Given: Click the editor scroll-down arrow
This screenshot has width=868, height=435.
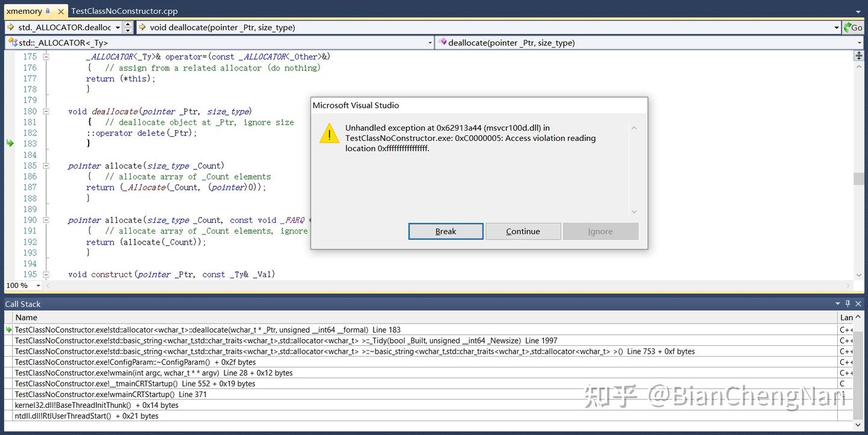Looking at the screenshot, I should click(x=858, y=275).
